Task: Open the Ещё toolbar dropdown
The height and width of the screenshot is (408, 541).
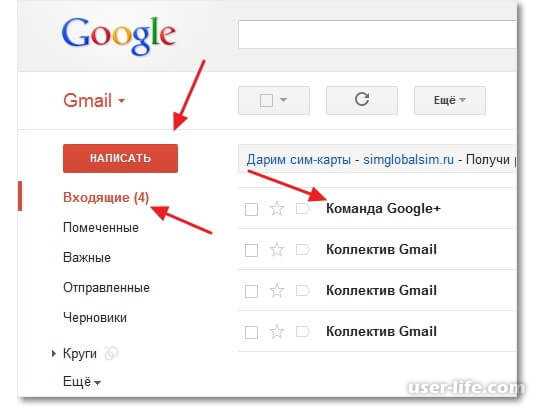Action: [450, 100]
